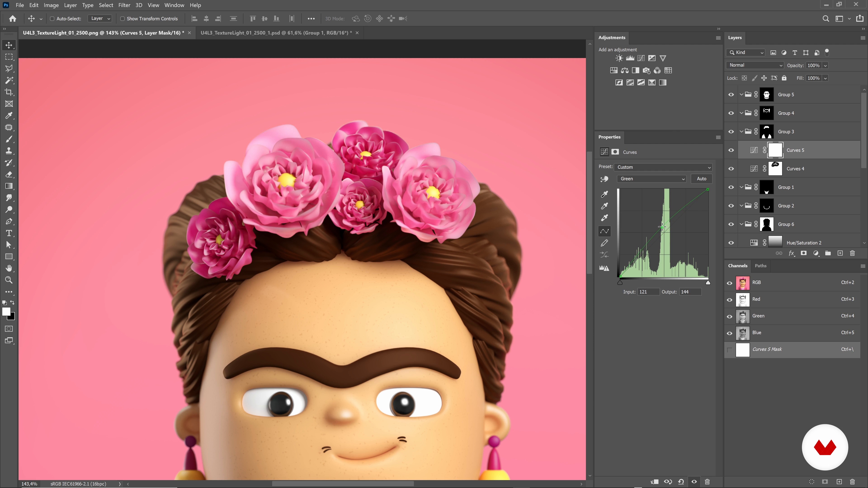Hide the Hue/Saturation 2 layer
The image size is (868, 488).
(x=731, y=243)
